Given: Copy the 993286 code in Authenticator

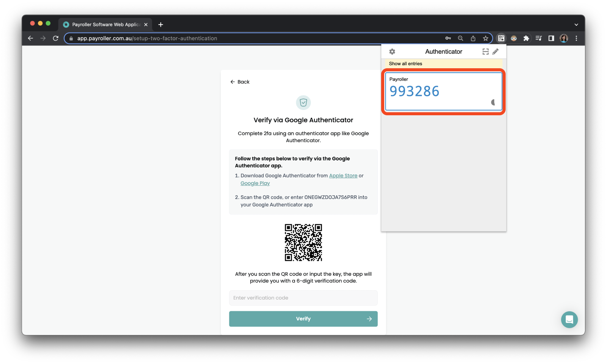Looking at the screenshot, I should pos(414,91).
